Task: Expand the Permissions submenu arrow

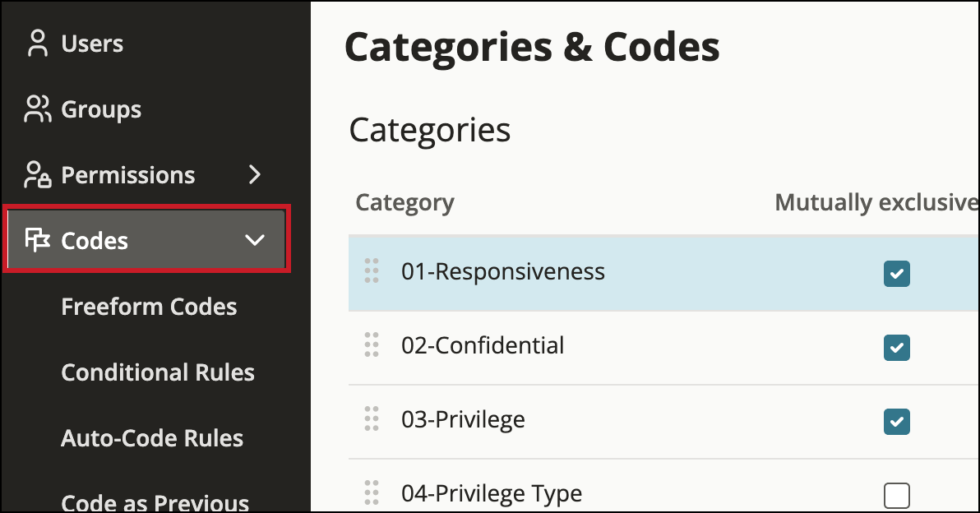Action: (x=255, y=174)
